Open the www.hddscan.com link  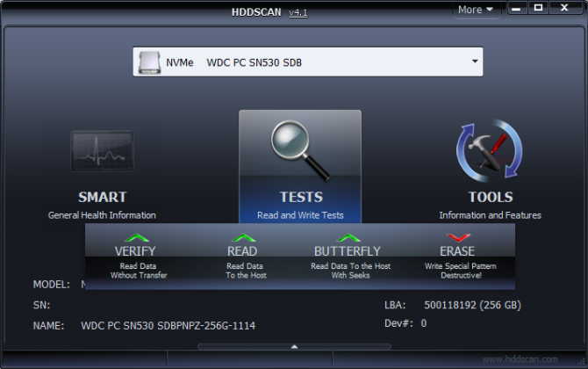[520, 359]
